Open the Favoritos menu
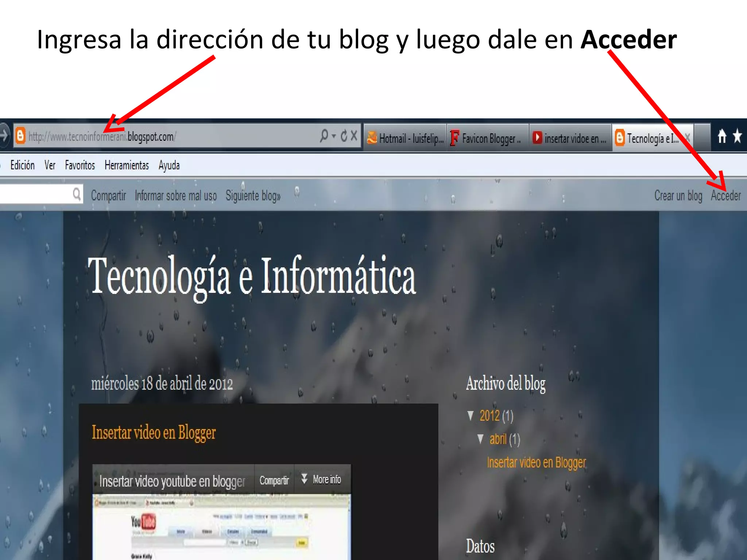Image resolution: width=747 pixels, height=560 pixels. click(x=80, y=166)
